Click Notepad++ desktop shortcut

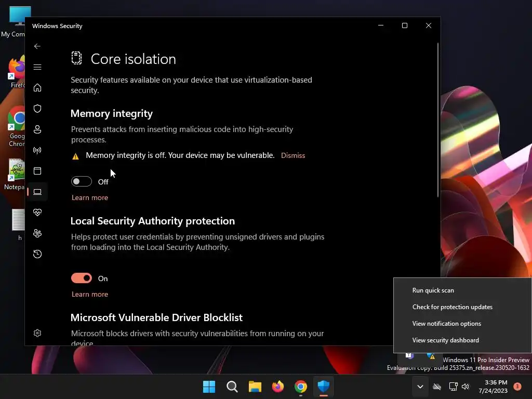(15, 175)
